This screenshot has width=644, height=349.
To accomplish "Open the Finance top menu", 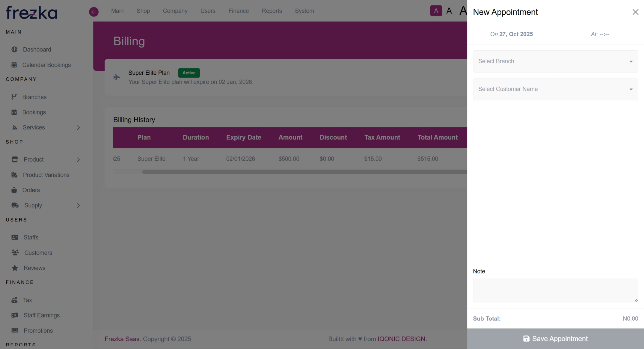I will tap(239, 11).
